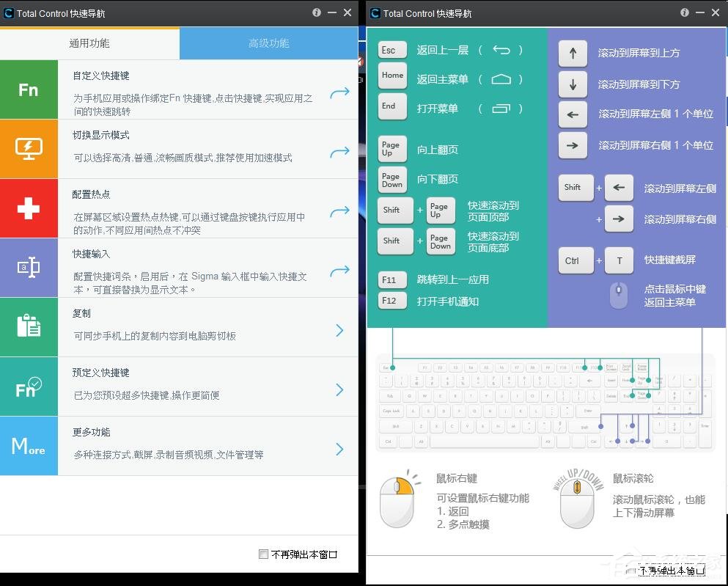Image resolution: width=728 pixels, height=586 pixels.
Task: Enable 不再弹出本窗口 in the right window
Action: (x=631, y=569)
